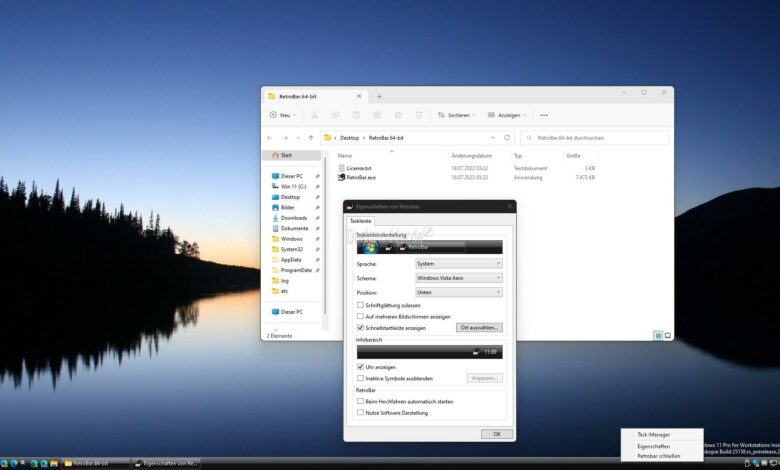Image resolution: width=780 pixels, height=470 pixels.
Task: Open the Position dropdown set to Unten
Action: coord(458,292)
